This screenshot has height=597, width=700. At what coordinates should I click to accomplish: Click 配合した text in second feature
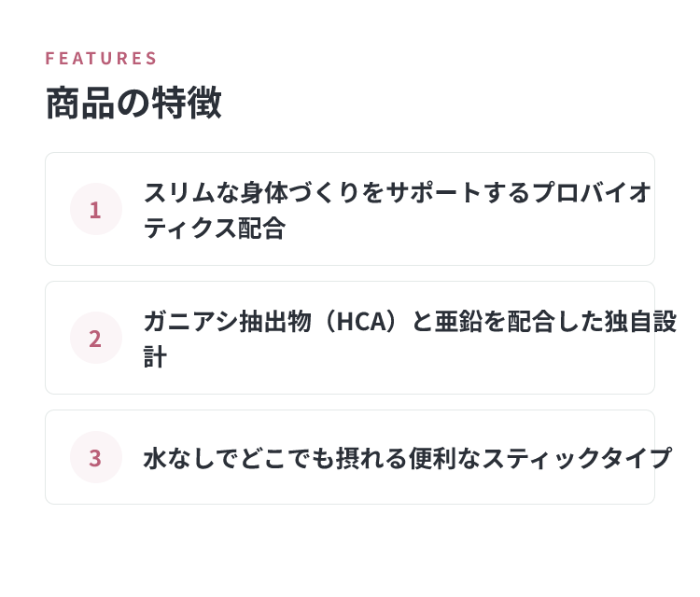[555, 322]
